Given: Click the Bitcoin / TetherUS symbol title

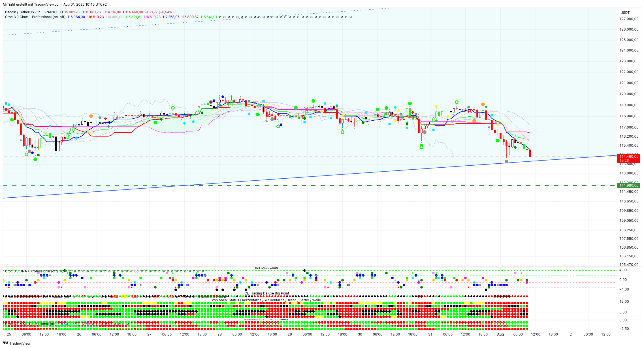Looking at the screenshot, I should pyautogui.click(x=19, y=12).
